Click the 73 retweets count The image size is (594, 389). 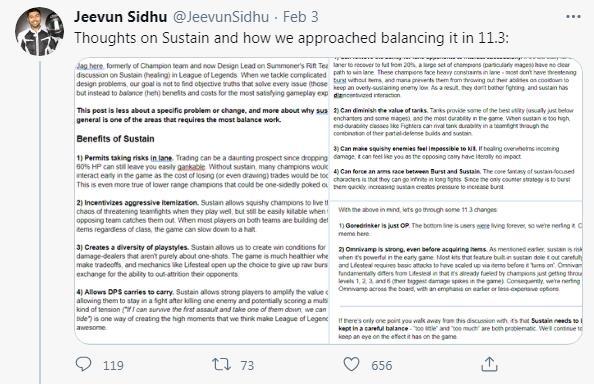(247, 366)
